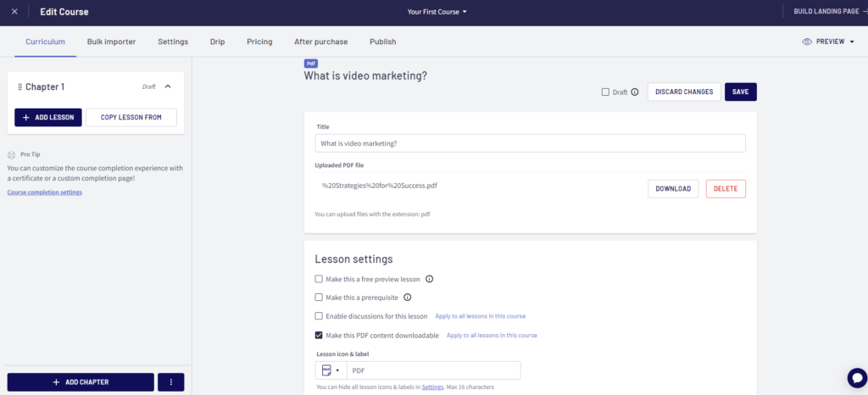
Task: Tick the Draft checkbox
Action: point(605,92)
